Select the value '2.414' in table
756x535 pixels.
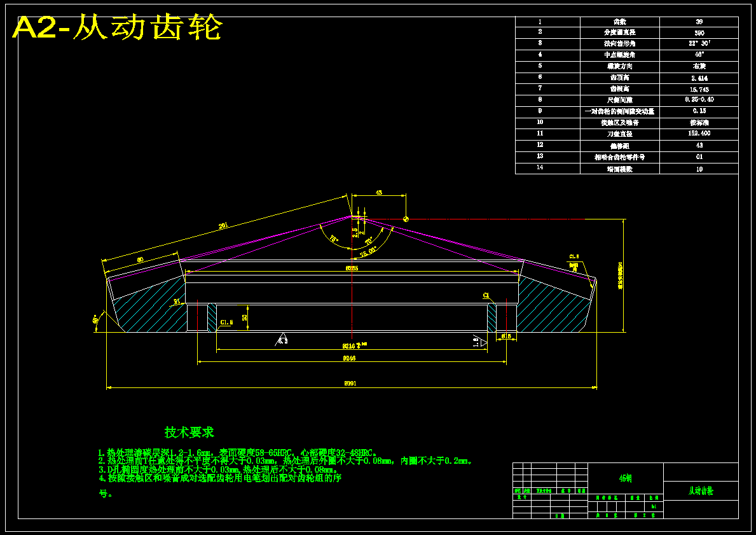point(699,78)
